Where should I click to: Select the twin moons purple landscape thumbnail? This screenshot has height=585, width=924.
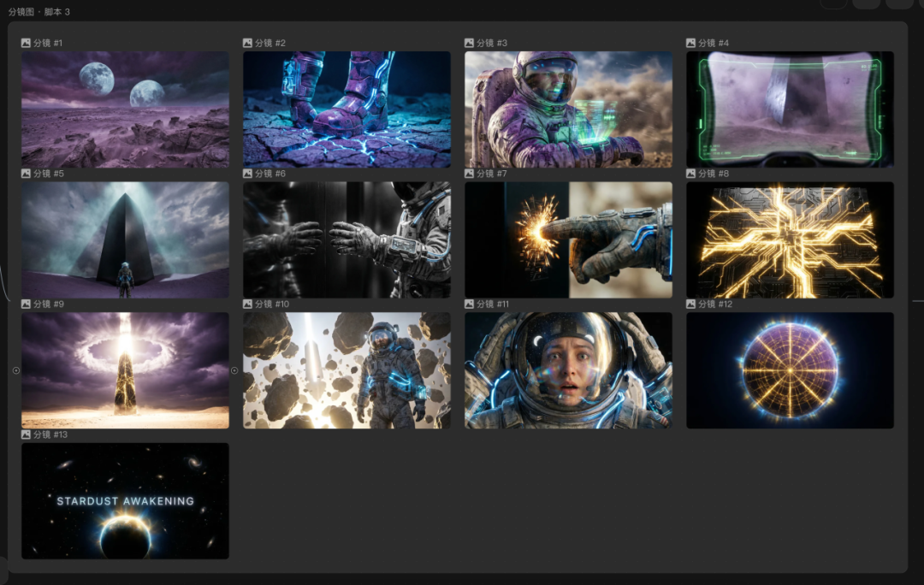pyautogui.click(x=125, y=109)
